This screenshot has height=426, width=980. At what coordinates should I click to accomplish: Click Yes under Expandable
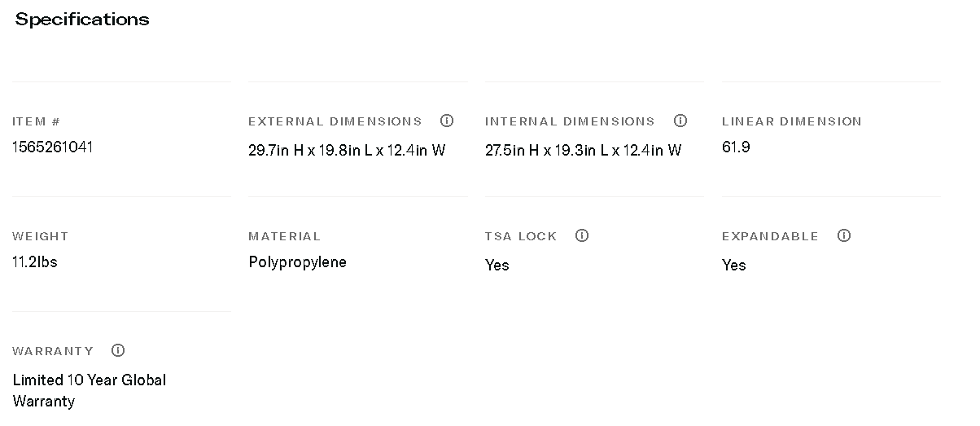pos(733,266)
